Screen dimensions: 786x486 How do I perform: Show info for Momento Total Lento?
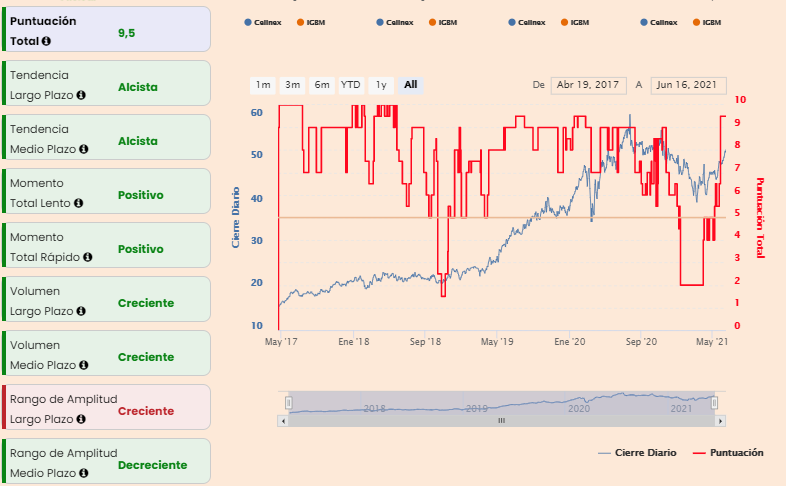point(78,203)
